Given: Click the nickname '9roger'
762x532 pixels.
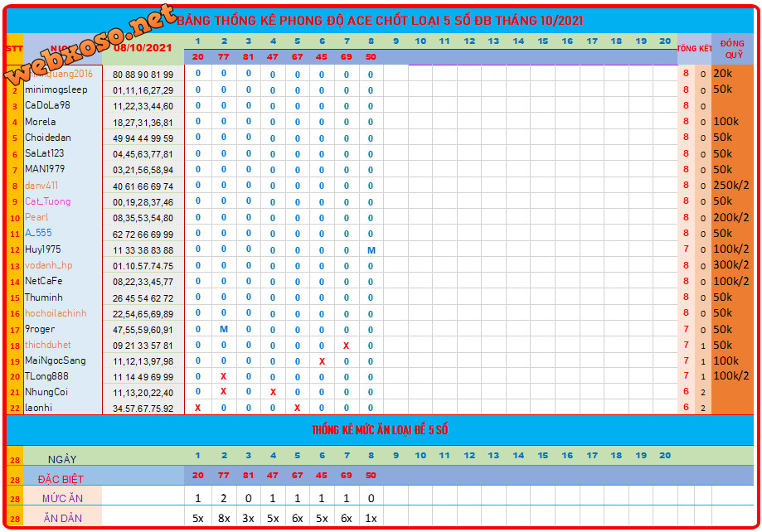Looking at the screenshot, I should click(x=40, y=329).
